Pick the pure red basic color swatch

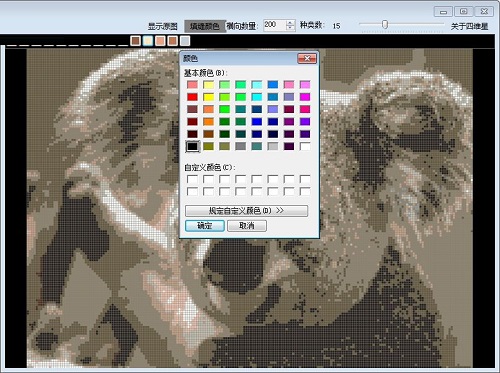pos(192,97)
